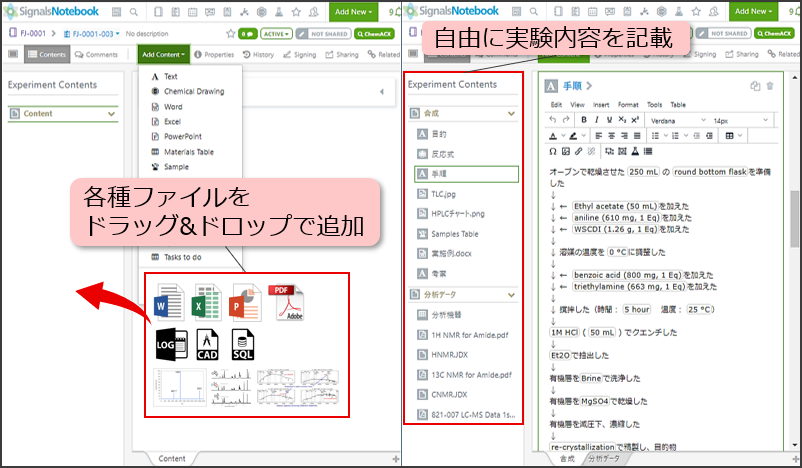Undo last edit in text editor
This screenshot has width=802, height=468.
pyautogui.click(x=552, y=120)
